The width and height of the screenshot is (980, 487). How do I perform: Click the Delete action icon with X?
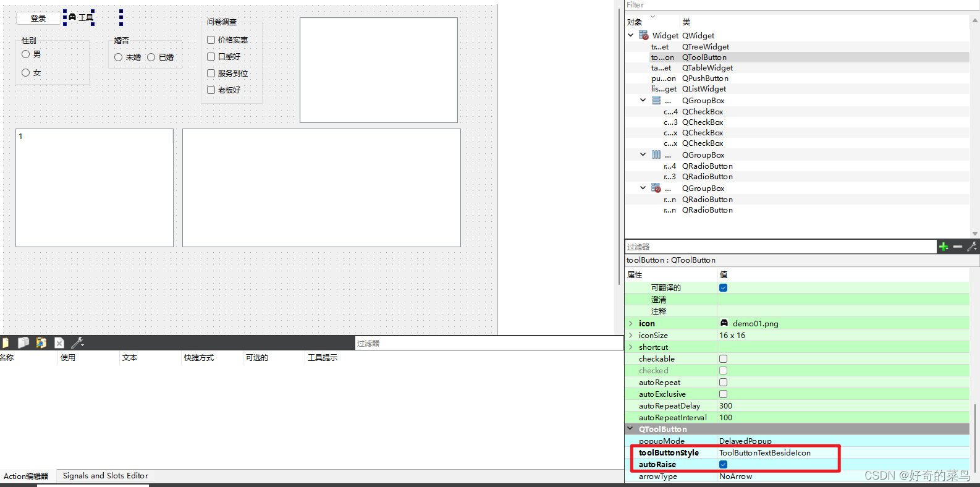coord(59,342)
